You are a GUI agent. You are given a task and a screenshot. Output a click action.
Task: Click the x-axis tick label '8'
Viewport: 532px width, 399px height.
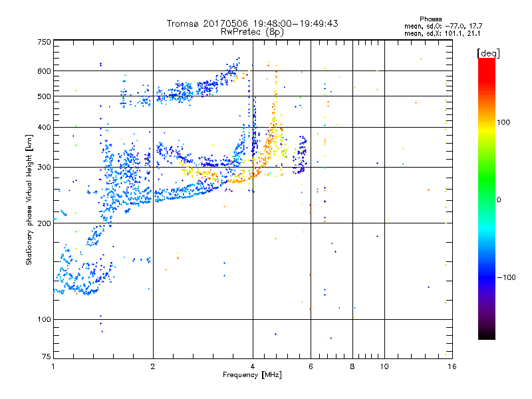point(352,366)
